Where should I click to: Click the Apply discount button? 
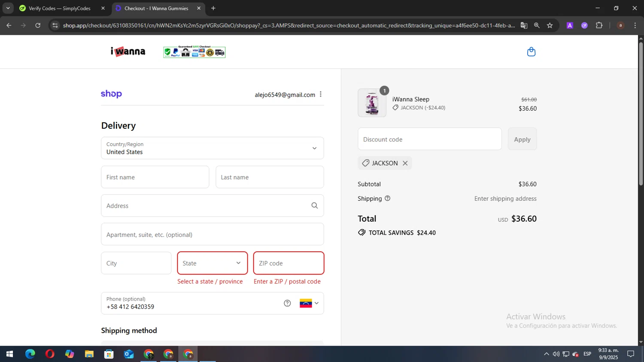tap(522, 139)
